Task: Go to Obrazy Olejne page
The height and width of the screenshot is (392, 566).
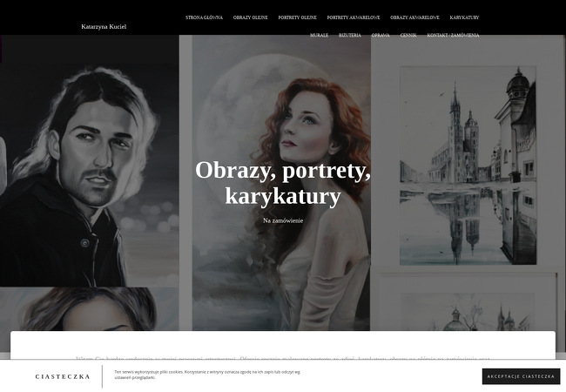Action: (x=250, y=17)
